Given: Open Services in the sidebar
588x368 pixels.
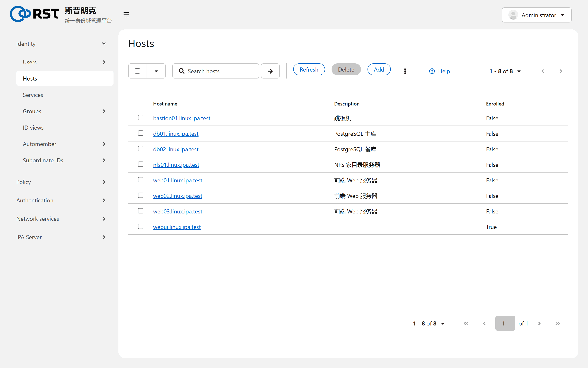Looking at the screenshot, I should point(65,95).
